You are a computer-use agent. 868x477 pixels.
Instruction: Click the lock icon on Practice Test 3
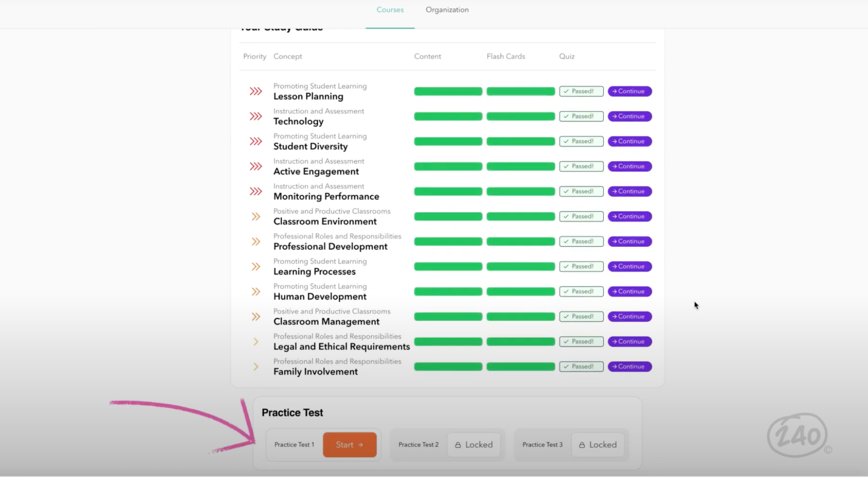point(581,444)
